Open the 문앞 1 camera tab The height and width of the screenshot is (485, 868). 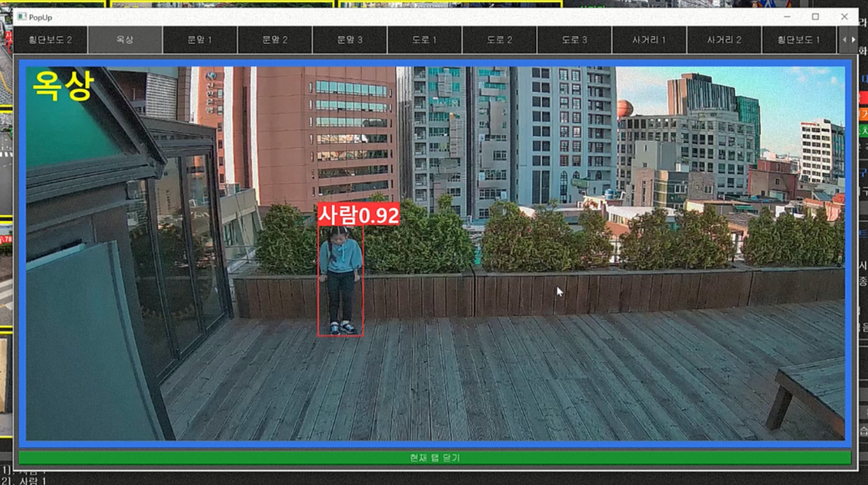199,39
